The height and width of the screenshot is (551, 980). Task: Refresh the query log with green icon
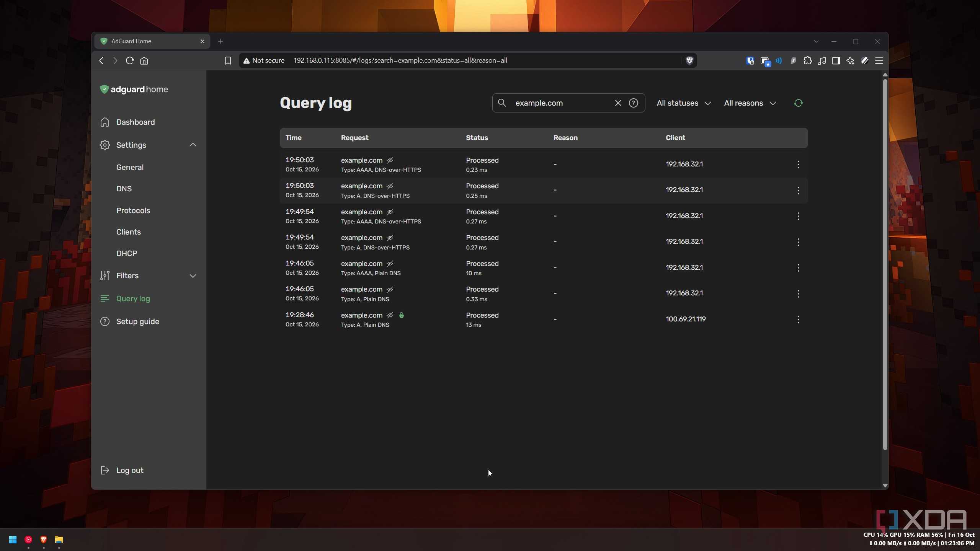tap(798, 103)
